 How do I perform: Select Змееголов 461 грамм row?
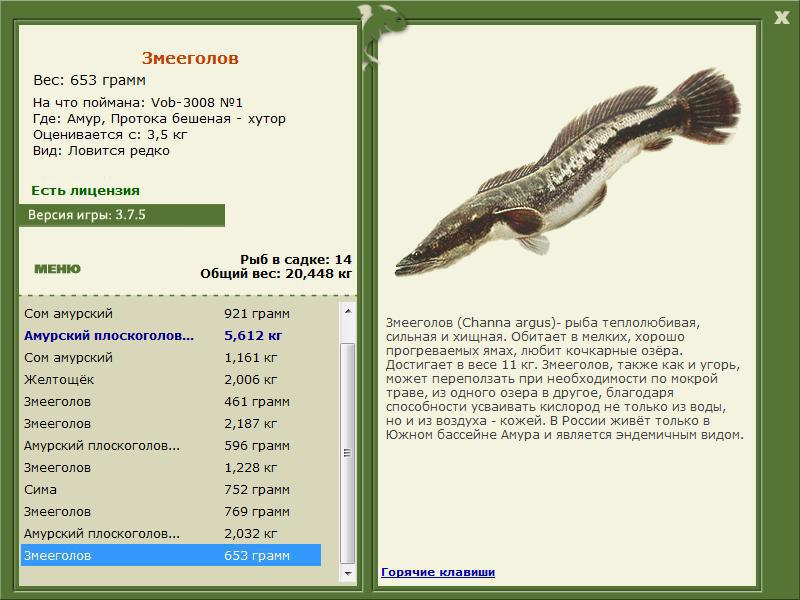pos(171,401)
